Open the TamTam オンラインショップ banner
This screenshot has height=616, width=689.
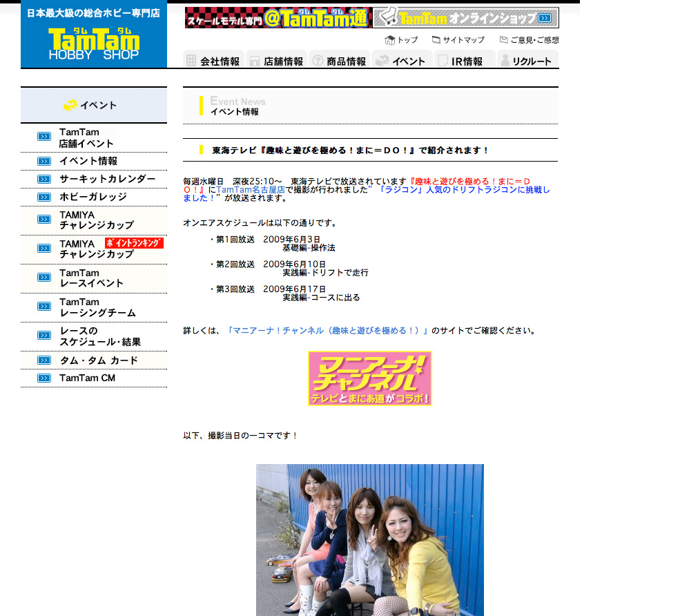[x=466, y=18]
